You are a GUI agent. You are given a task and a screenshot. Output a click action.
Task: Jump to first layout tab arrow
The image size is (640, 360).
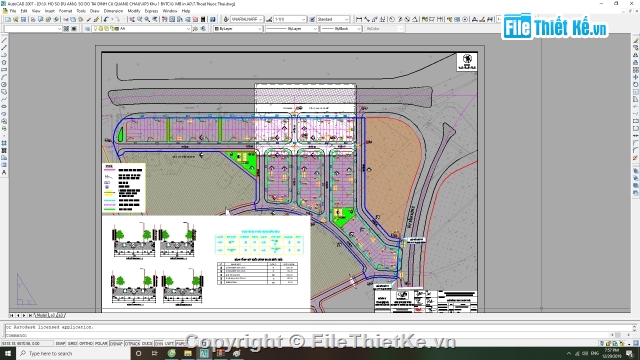coord(12,315)
